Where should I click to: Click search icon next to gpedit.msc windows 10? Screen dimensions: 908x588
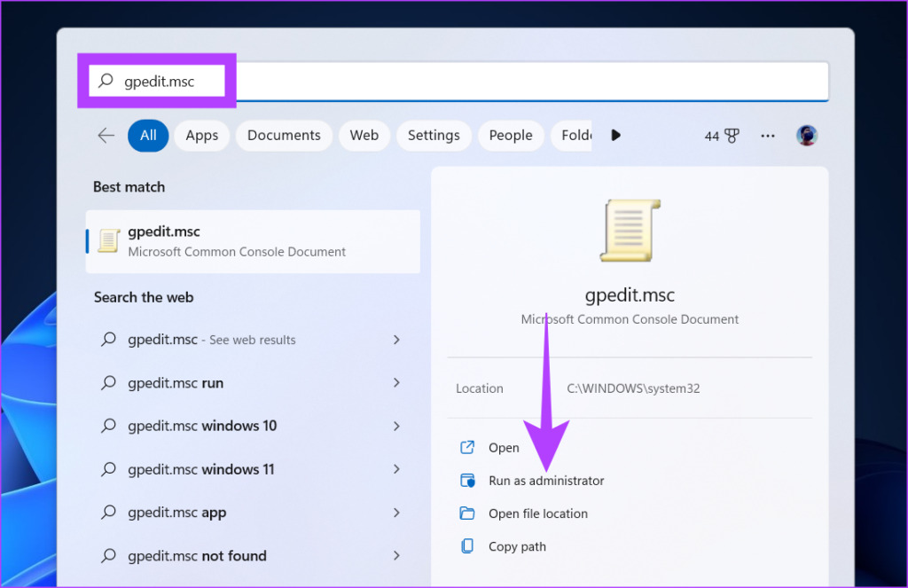click(108, 426)
